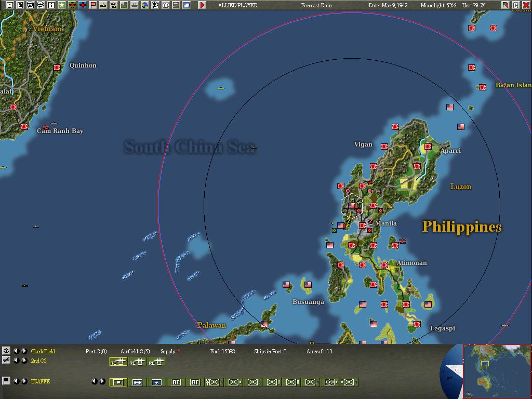Click the docked ships toolbar icon

click(x=135, y=5)
